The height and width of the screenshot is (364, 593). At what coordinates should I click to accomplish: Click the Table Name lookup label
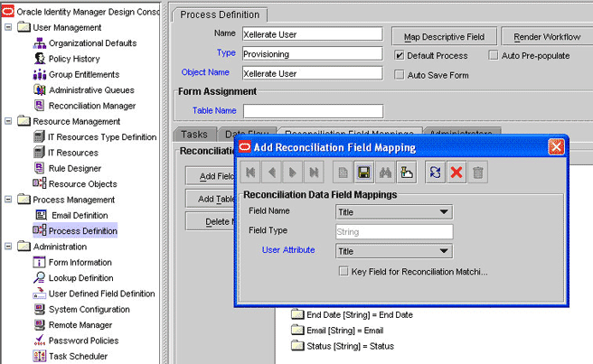click(x=214, y=111)
